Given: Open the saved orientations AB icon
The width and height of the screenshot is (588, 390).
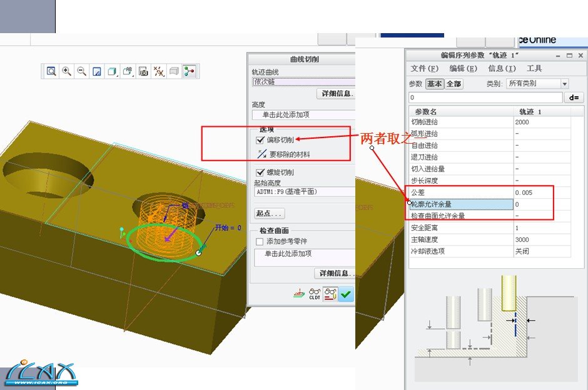Looking at the screenshot, I should [128, 71].
